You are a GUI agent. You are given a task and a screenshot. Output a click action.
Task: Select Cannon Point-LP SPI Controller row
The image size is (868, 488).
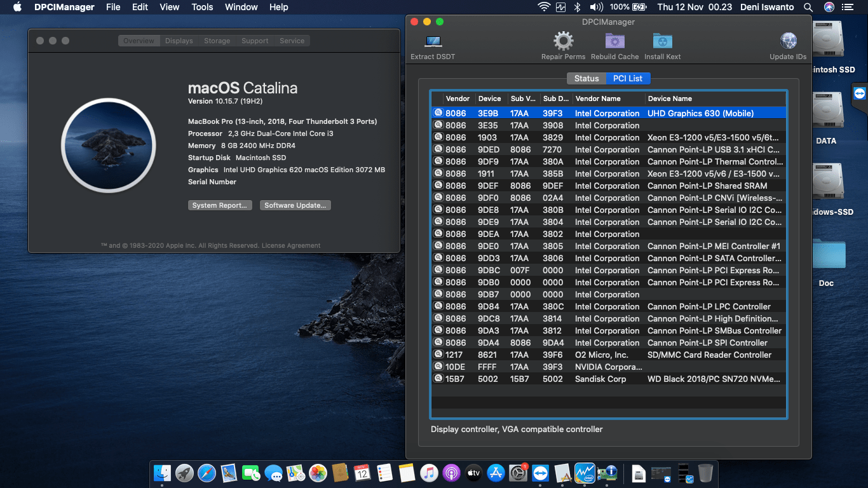tap(609, 342)
